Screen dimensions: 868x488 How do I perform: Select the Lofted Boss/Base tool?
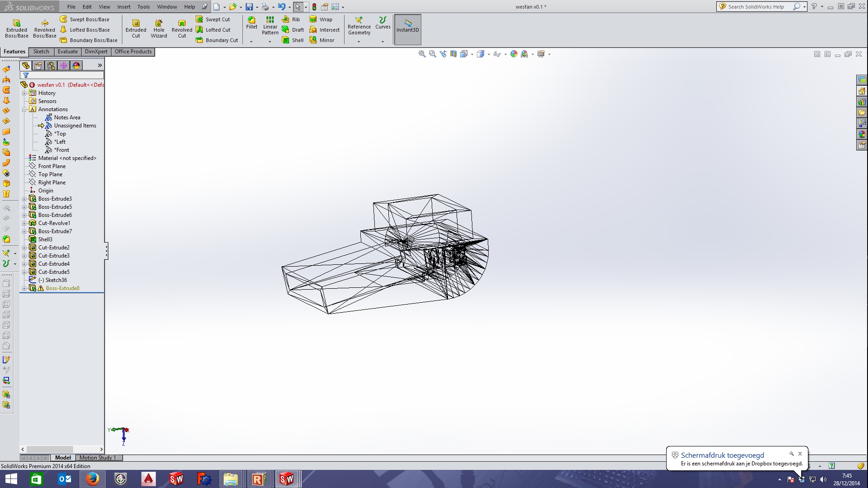(85, 30)
